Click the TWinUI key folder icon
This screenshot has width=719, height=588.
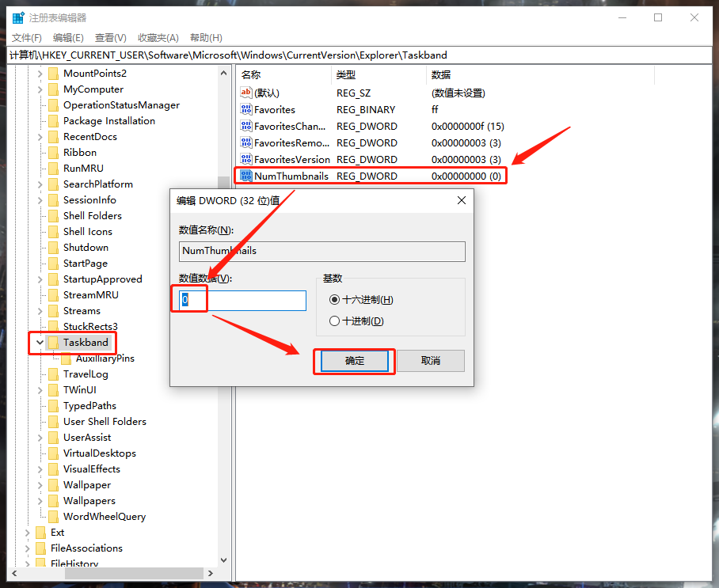[x=53, y=389]
